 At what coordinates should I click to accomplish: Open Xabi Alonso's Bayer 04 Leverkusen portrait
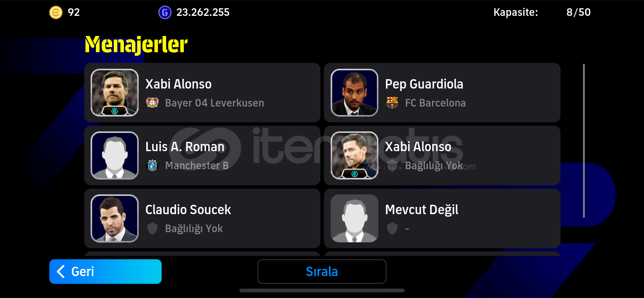point(115,92)
